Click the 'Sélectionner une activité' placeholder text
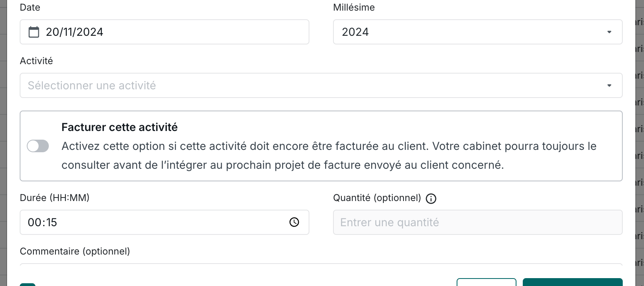Viewport: 644px width, 286px height. click(92, 85)
